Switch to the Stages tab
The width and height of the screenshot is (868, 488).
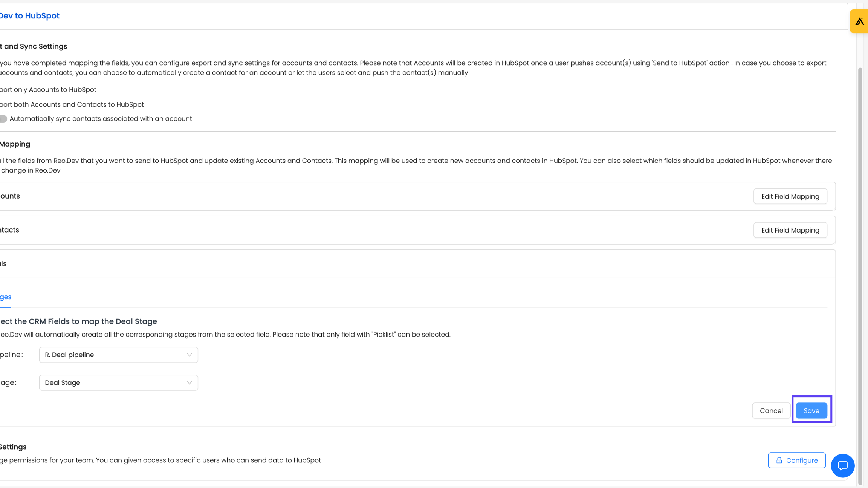[5, 297]
